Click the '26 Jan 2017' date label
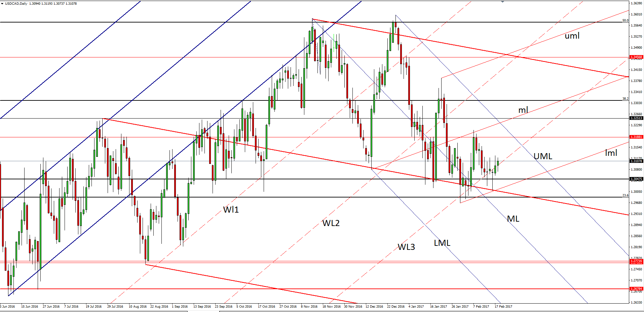This screenshot has height=312, width=644. point(460,307)
